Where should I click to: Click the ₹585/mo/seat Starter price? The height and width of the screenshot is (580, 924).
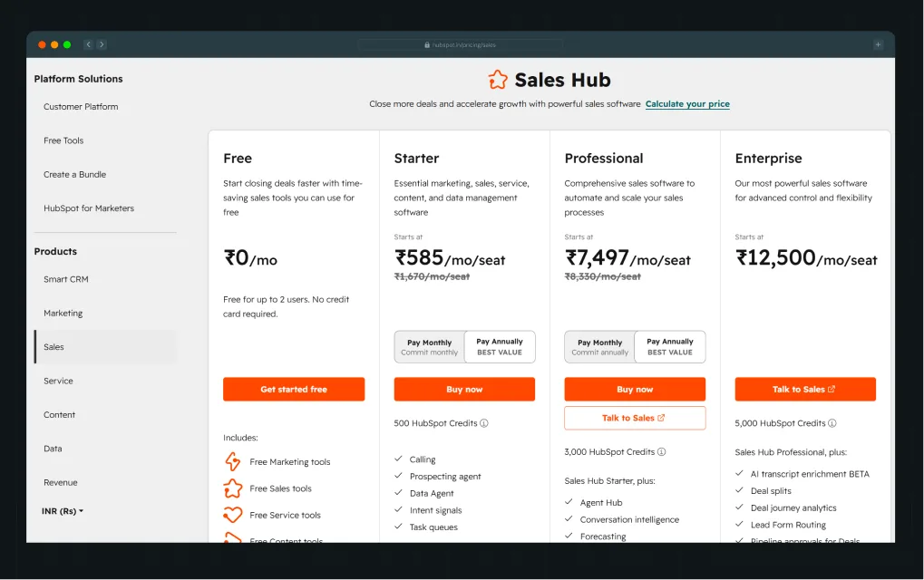tap(450, 258)
